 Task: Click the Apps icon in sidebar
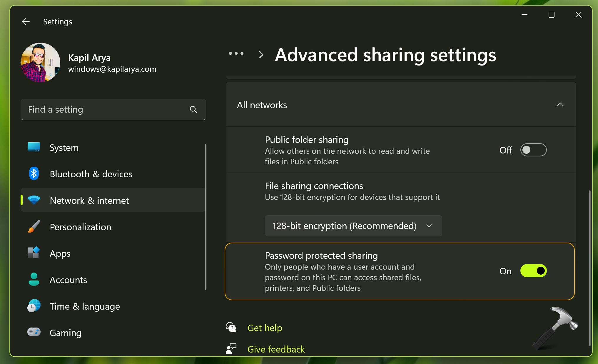[x=34, y=253]
